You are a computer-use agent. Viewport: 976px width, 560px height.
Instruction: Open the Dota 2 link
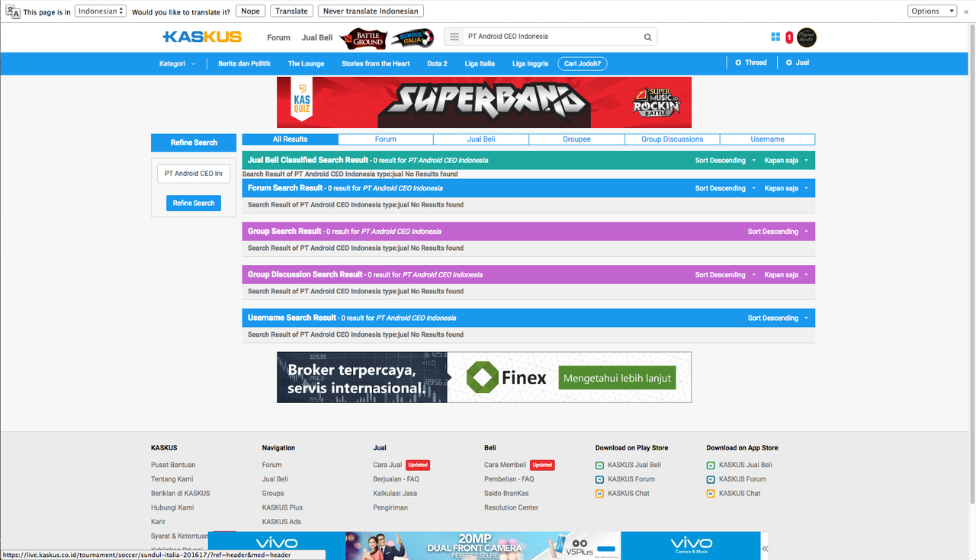pyautogui.click(x=437, y=64)
